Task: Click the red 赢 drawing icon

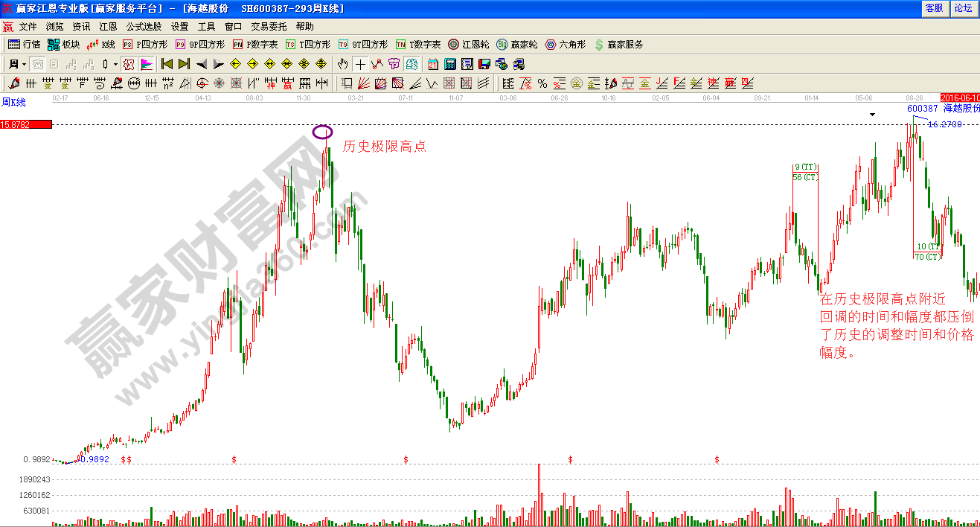Action: click(x=287, y=83)
